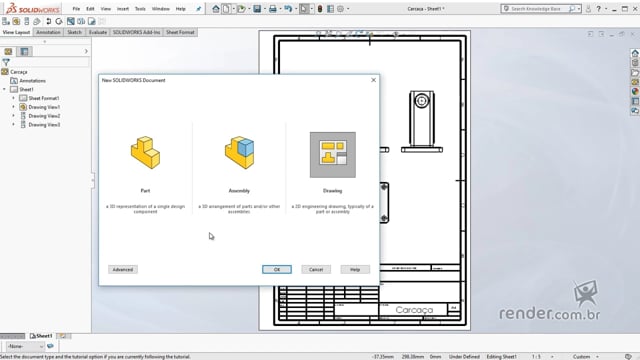Open the View menu
This screenshot has width=640, height=360.
pyautogui.click(x=106, y=9)
